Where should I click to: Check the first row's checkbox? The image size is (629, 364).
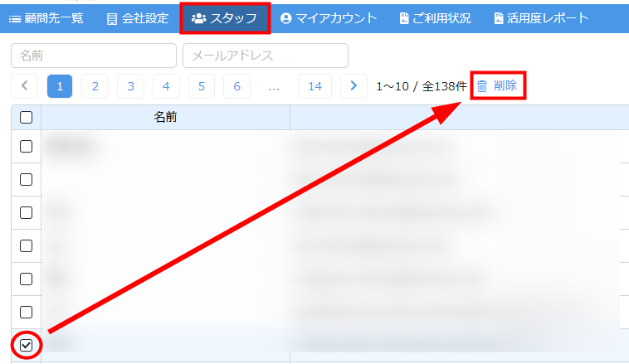pos(26,147)
